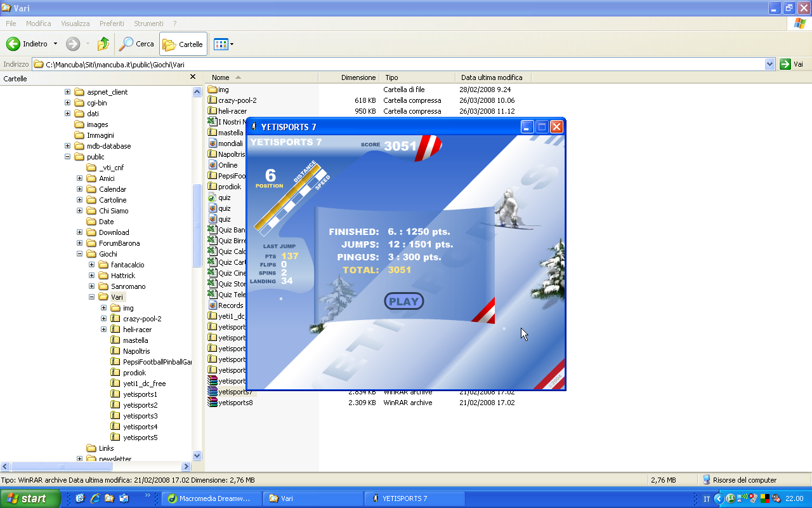Image resolution: width=812 pixels, height=508 pixels.
Task: Click the Indietro back button
Action: [x=27, y=44]
